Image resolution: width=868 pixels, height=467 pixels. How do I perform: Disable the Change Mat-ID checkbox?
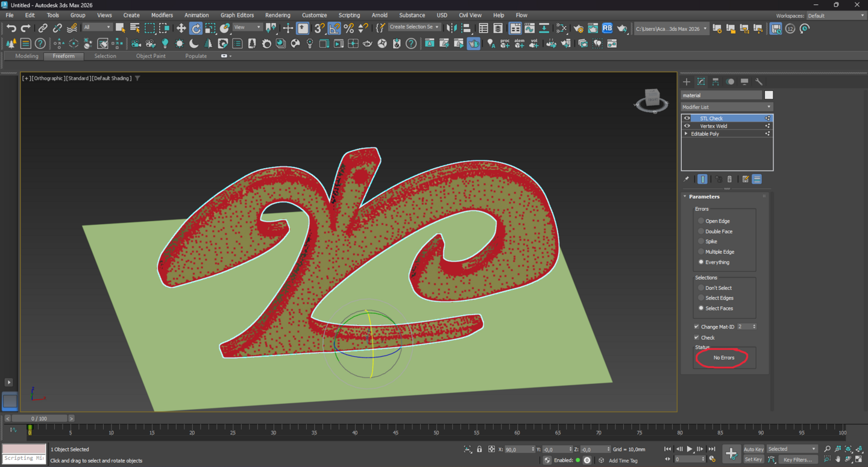[x=697, y=327]
